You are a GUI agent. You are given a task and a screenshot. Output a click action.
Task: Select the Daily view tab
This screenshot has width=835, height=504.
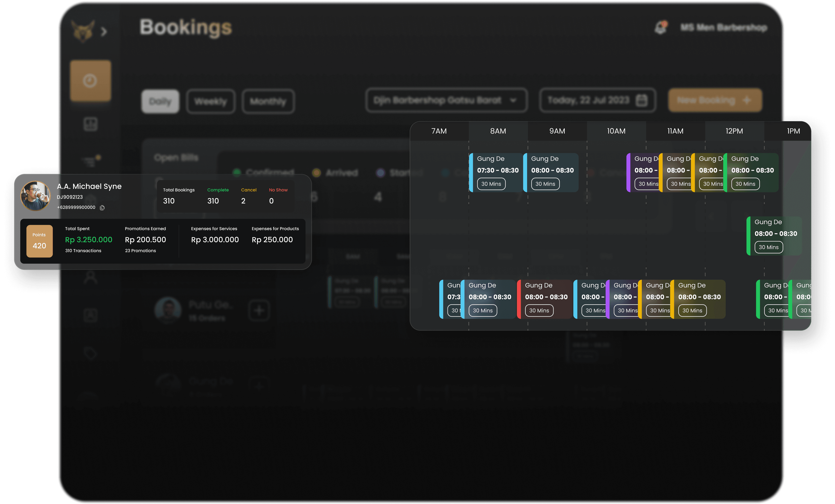160,101
